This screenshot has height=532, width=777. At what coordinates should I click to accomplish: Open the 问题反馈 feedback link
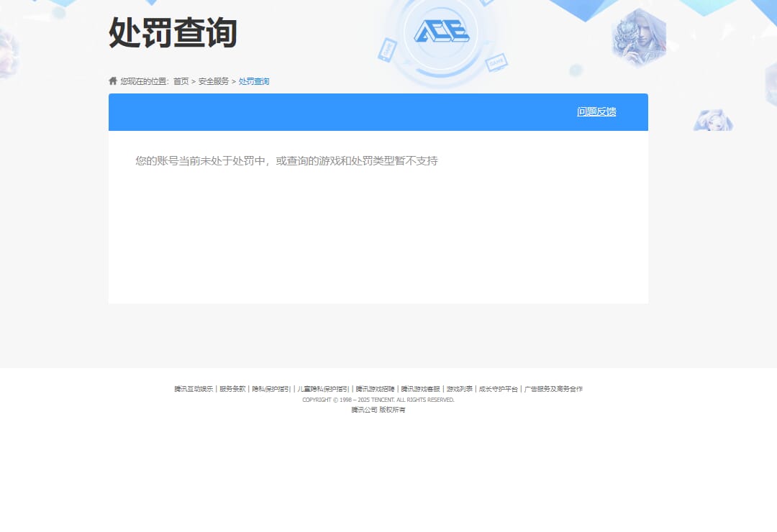tap(596, 111)
